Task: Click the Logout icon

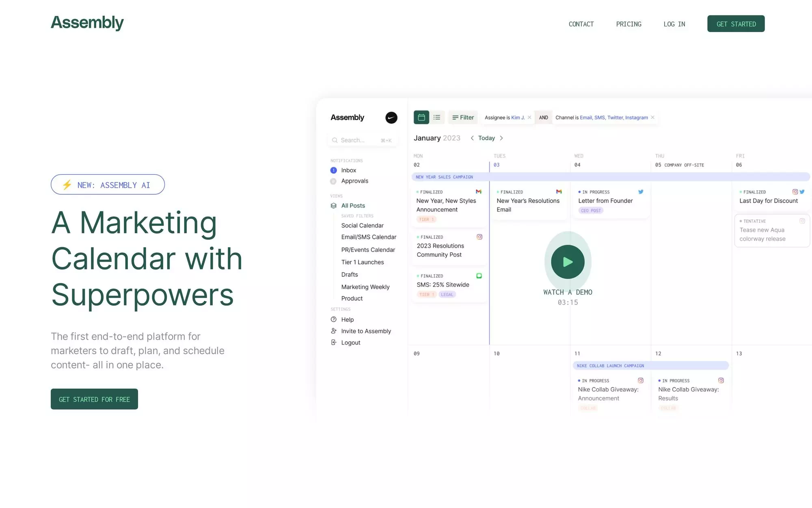Action: (x=334, y=343)
